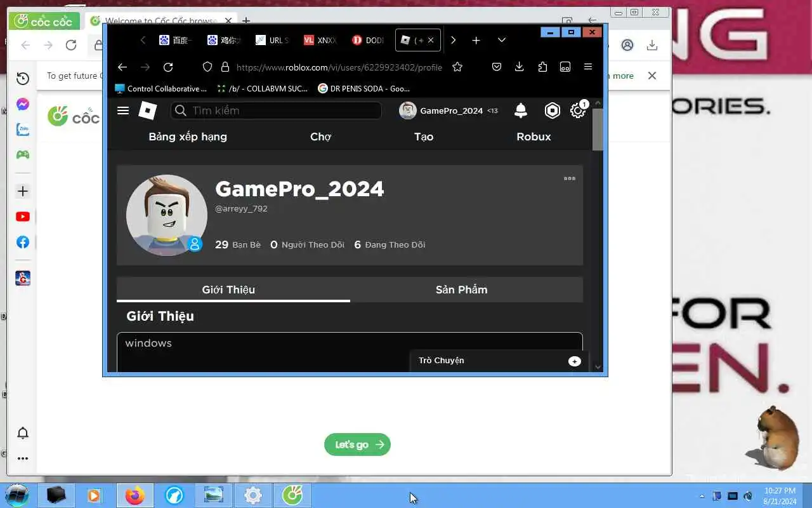The width and height of the screenshot is (812, 508).
Task: Open the Robux balance hexagon icon
Action: (x=553, y=110)
